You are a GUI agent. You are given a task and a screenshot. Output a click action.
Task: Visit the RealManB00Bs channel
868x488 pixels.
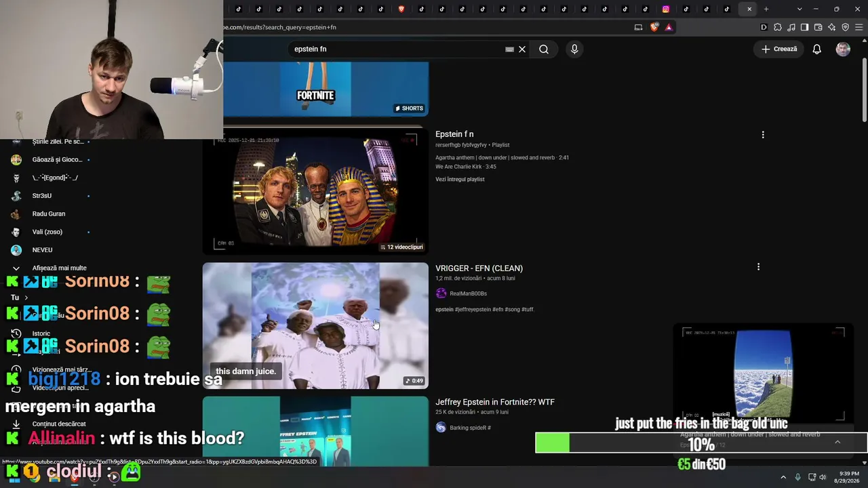coord(468,293)
